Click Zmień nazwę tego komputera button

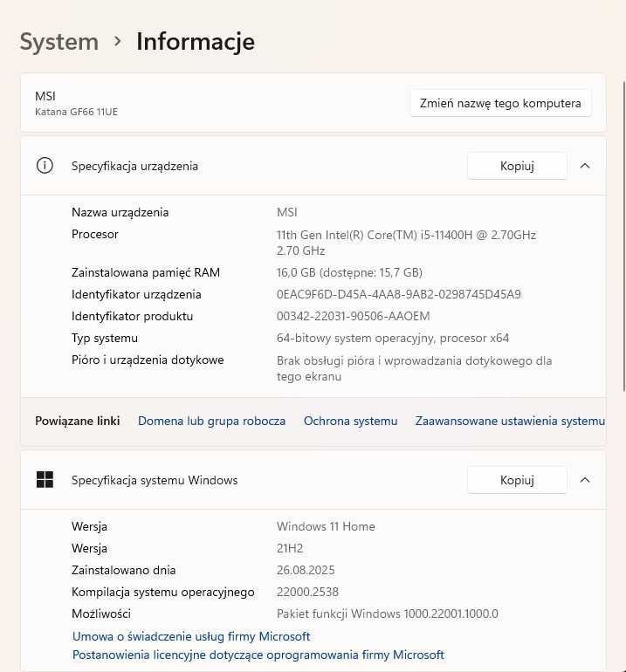(500, 103)
